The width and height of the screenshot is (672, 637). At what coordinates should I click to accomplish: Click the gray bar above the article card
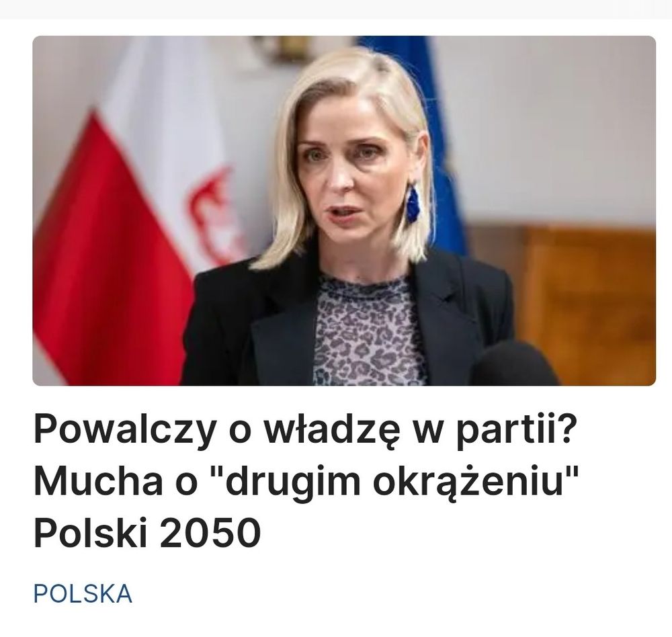click(x=336, y=9)
